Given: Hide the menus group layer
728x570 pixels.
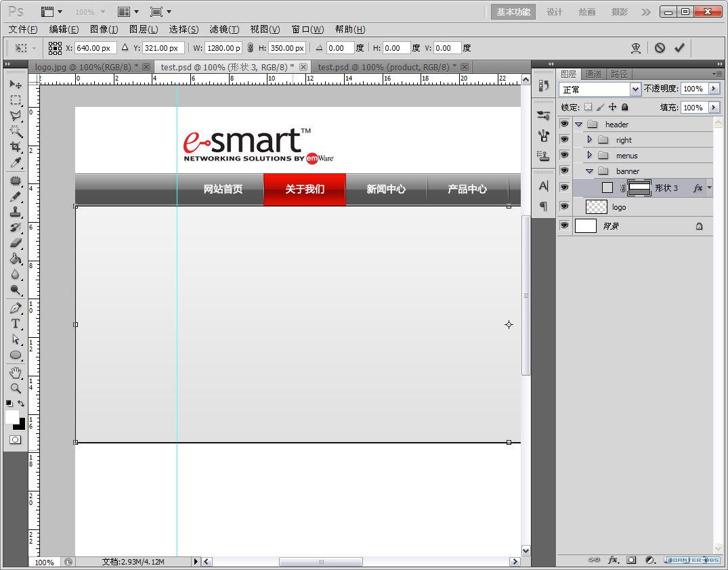Looking at the screenshot, I should point(565,155).
